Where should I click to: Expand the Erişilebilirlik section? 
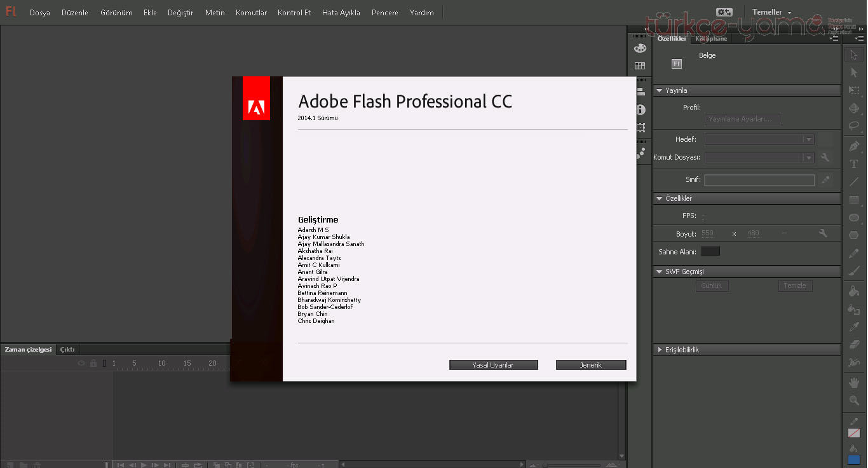point(660,350)
